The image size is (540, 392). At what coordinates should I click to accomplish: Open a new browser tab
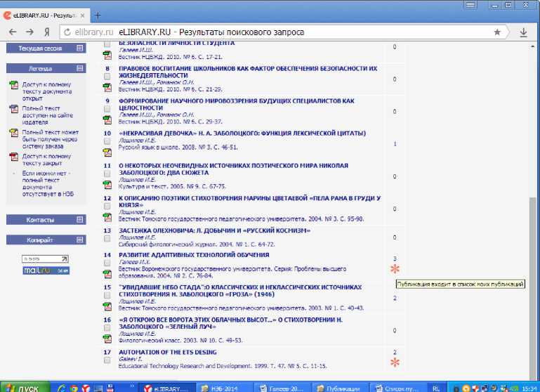click(x=98, y=15)
